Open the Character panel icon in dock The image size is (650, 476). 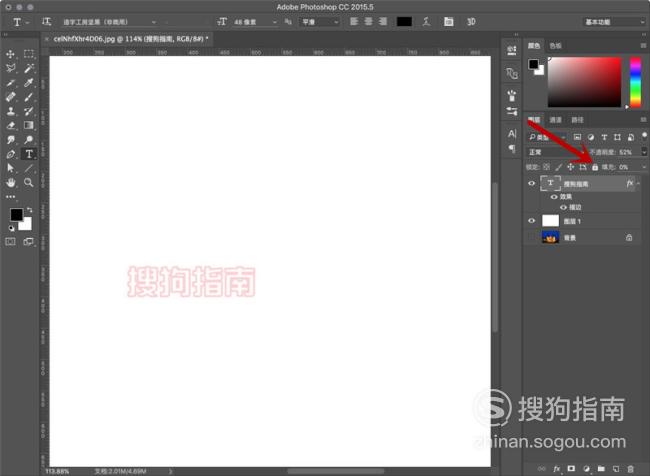(x=512, y=134)
